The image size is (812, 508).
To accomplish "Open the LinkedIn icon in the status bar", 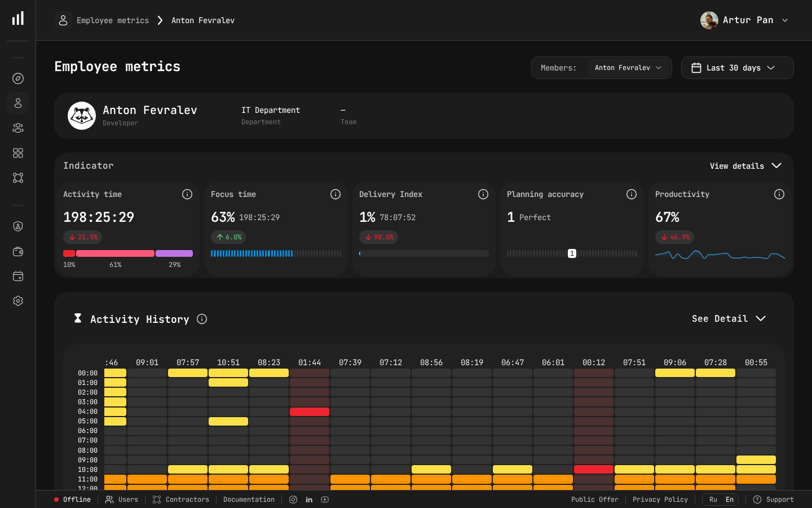I will pos(309,500).
